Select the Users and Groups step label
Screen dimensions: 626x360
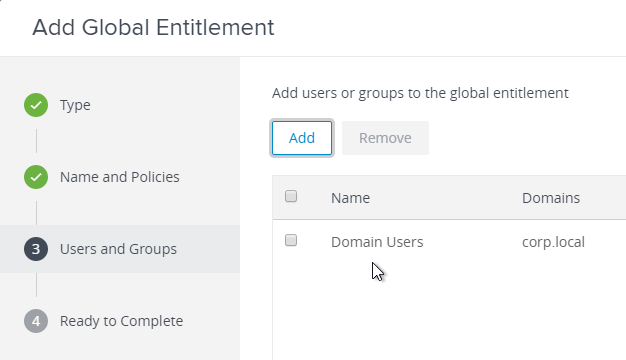pos(118,249)
